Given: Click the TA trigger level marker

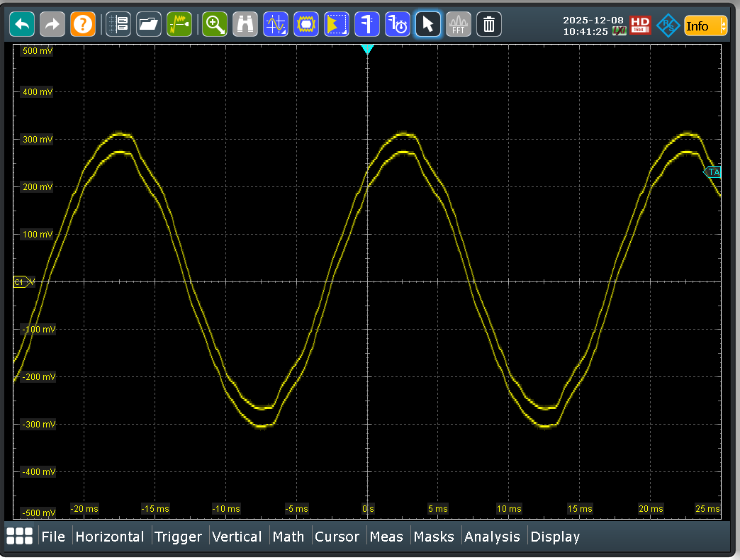Looking at the screenshot, I should [712, 172].
